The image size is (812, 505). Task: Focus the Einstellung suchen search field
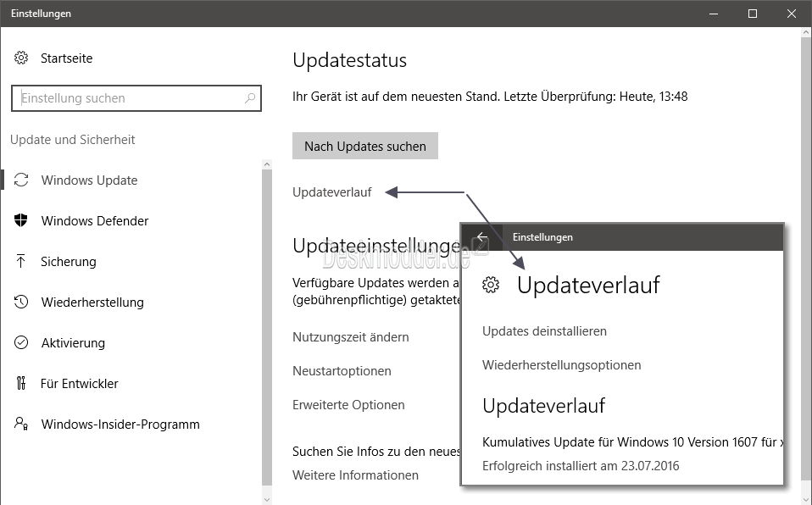pyautogui.click(x=136, y=98)
